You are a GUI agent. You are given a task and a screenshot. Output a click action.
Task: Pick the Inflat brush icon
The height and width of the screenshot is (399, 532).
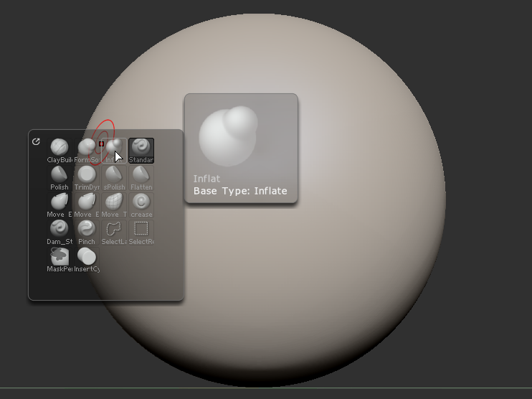pos(114,151)
